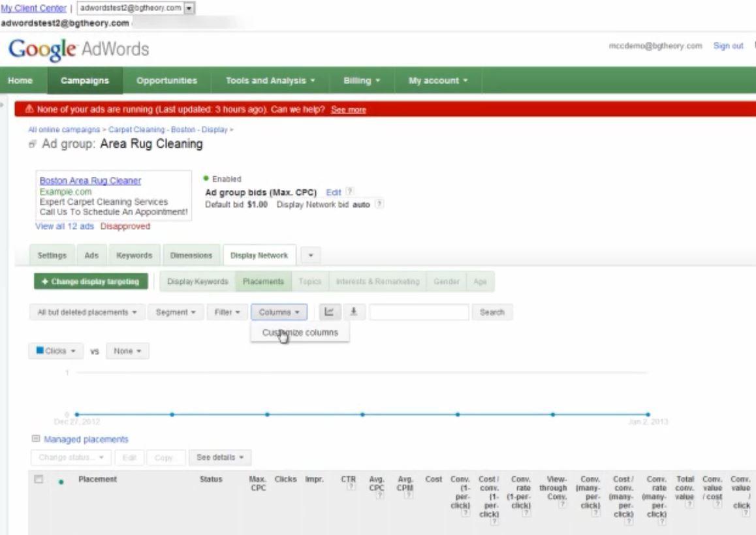Click the warning triangle in the red alert
The image size is (756, 535).
[x=29, y=109]
